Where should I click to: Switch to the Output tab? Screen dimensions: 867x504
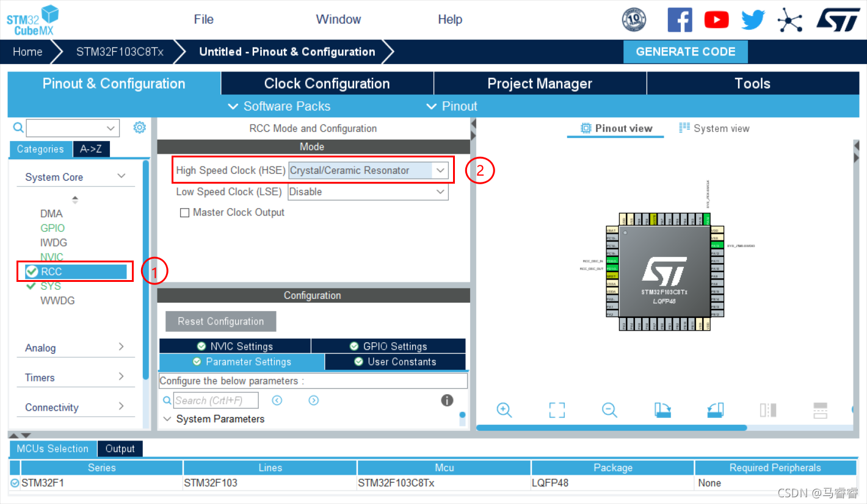pyautogui.click(x=120, y=448)
